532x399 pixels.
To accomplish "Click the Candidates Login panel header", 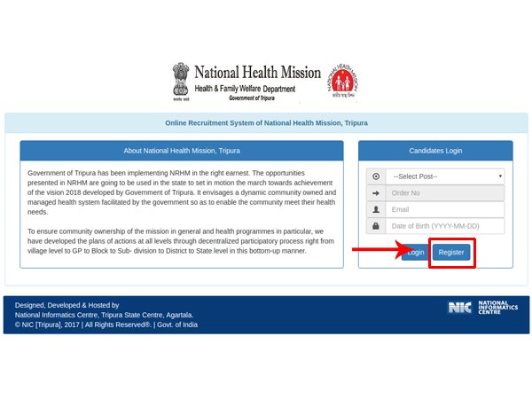I will (x=435, y=151).
